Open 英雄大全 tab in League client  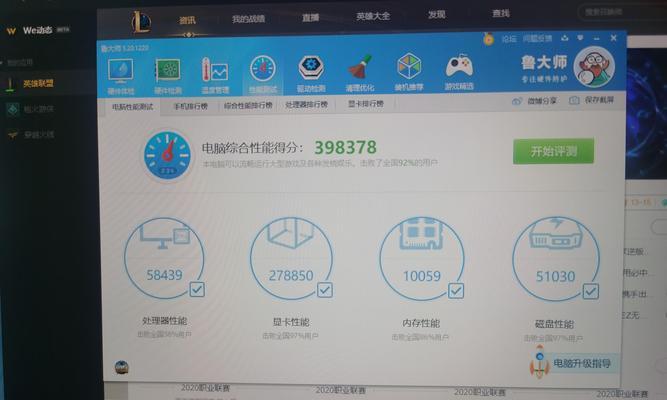click(373, 16)
